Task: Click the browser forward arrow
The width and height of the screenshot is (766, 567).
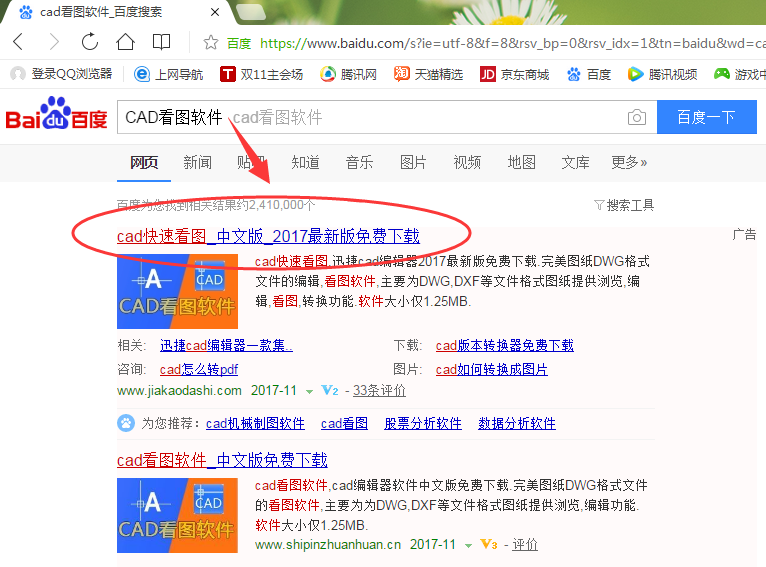Action: pos(54,42)
